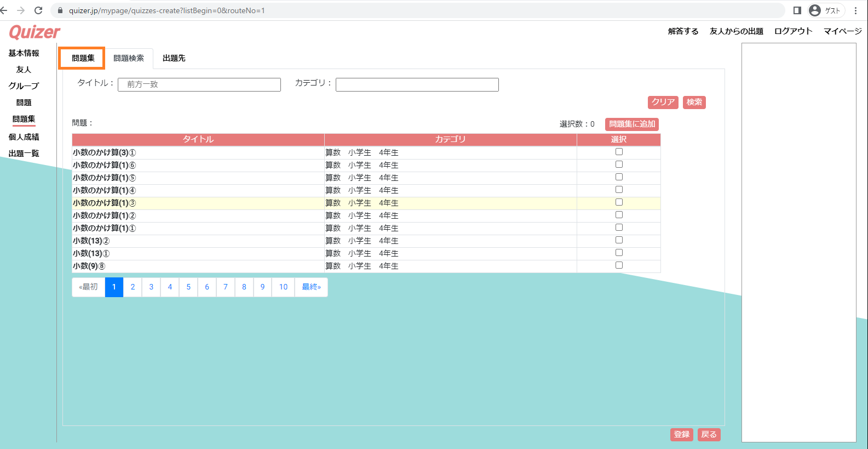Check the box for 小数のかけ算(3)①
The width and height of the screenshot is (868, 449).
point(619,152)
